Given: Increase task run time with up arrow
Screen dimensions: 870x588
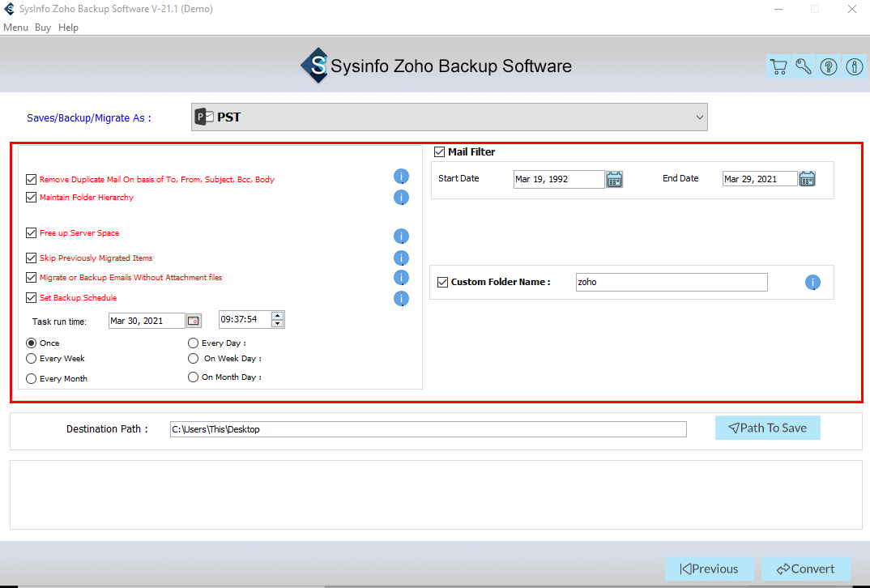Looking at the screenshot, I should pos(278,316).
